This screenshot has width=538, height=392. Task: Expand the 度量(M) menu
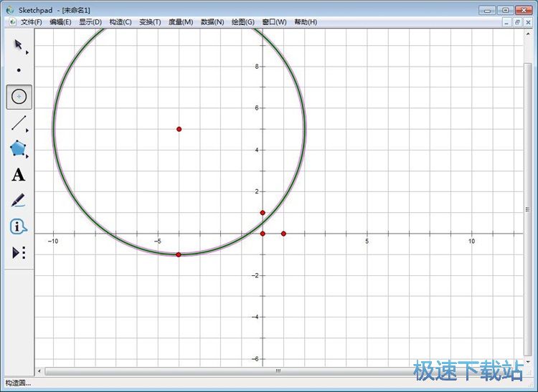click(181, 22)
